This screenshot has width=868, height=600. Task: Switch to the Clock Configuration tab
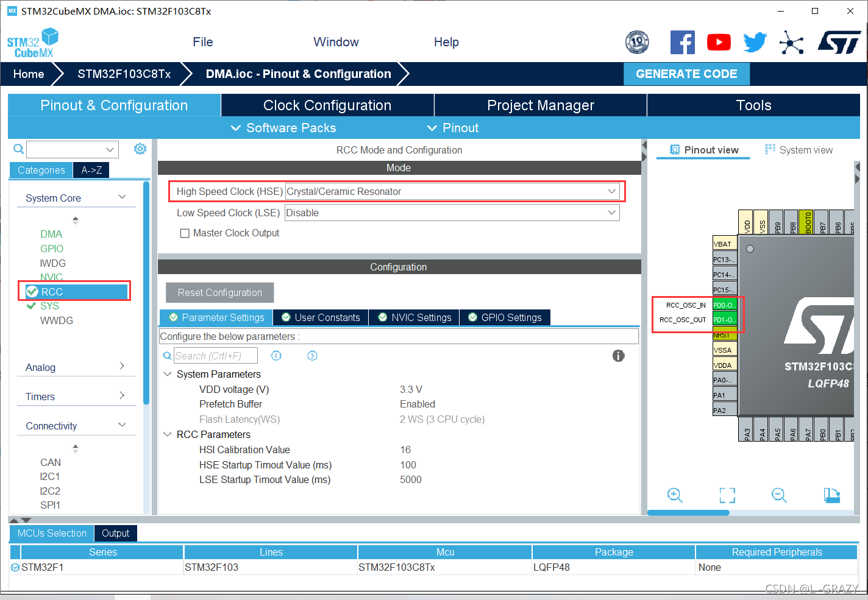coord(327,105)
